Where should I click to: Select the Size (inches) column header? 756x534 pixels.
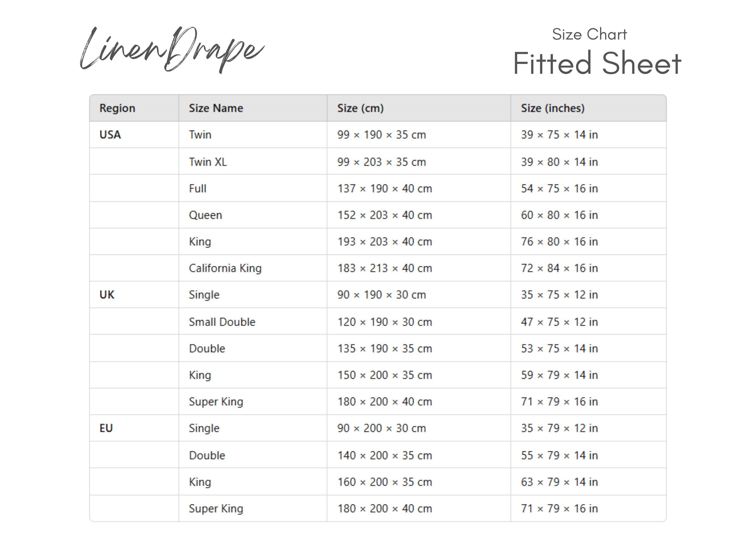point(553,108)
